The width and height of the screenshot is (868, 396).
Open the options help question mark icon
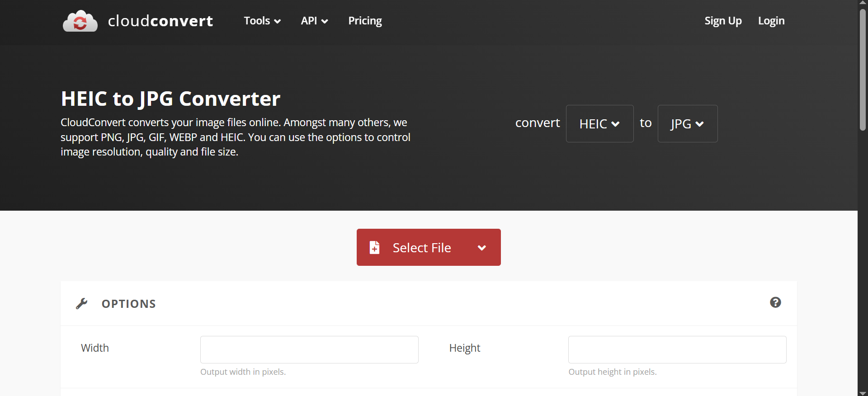coord(775,302)
